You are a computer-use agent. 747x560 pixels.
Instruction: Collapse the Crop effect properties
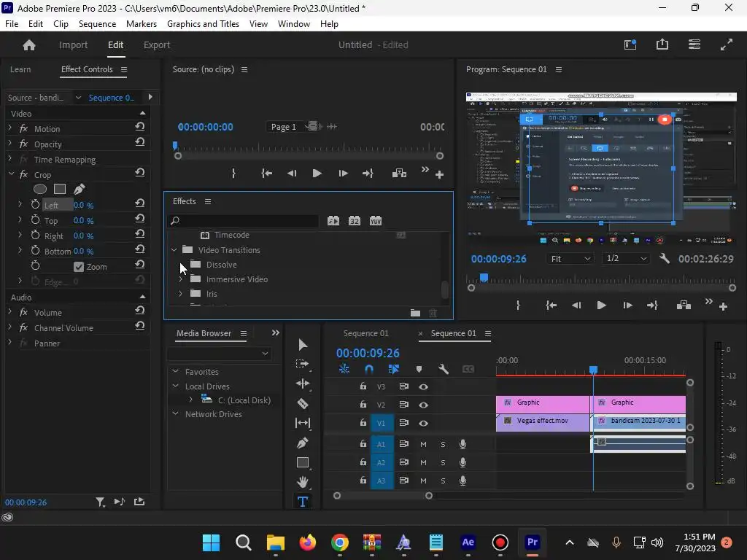click(x=10, y=174)
